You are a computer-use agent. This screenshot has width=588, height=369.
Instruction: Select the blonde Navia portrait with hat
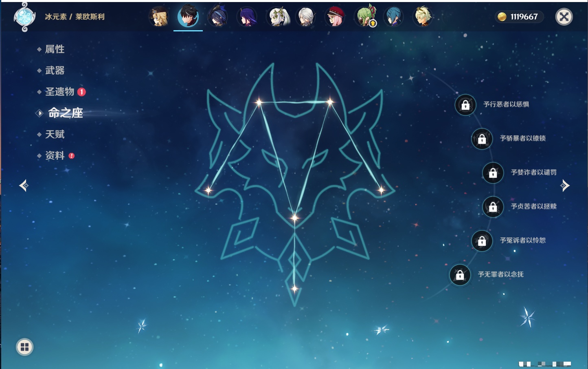159,17
